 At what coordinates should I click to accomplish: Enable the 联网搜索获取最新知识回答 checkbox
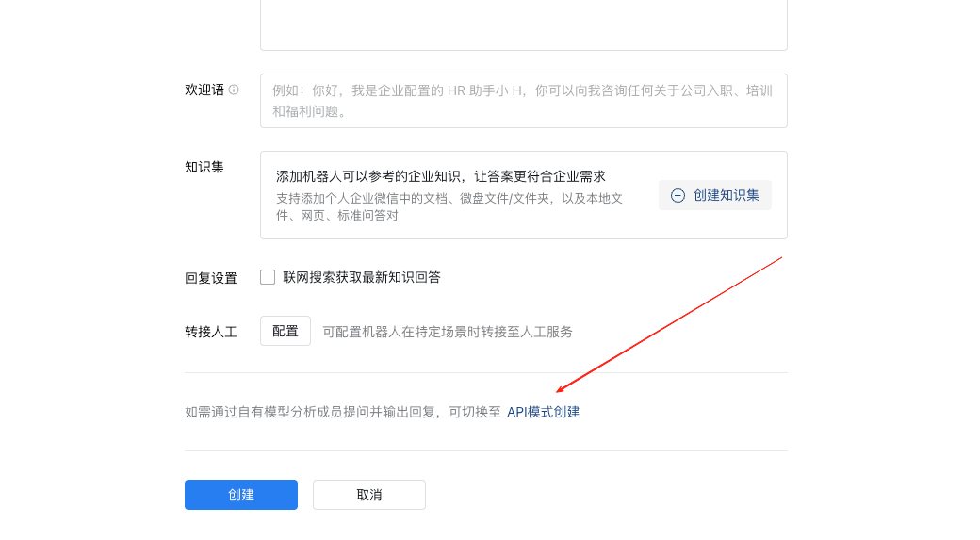click(268, 277)
